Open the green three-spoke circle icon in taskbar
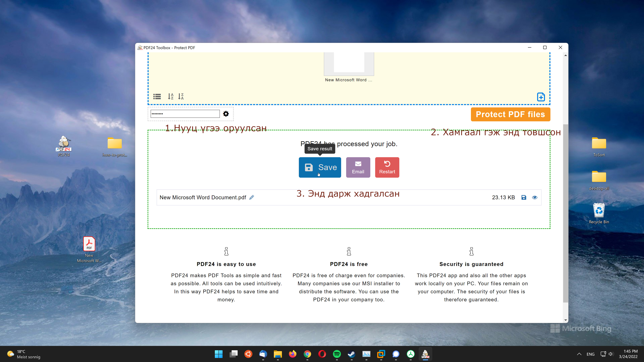This screenshot has width=644, height=362. [411, 354]
